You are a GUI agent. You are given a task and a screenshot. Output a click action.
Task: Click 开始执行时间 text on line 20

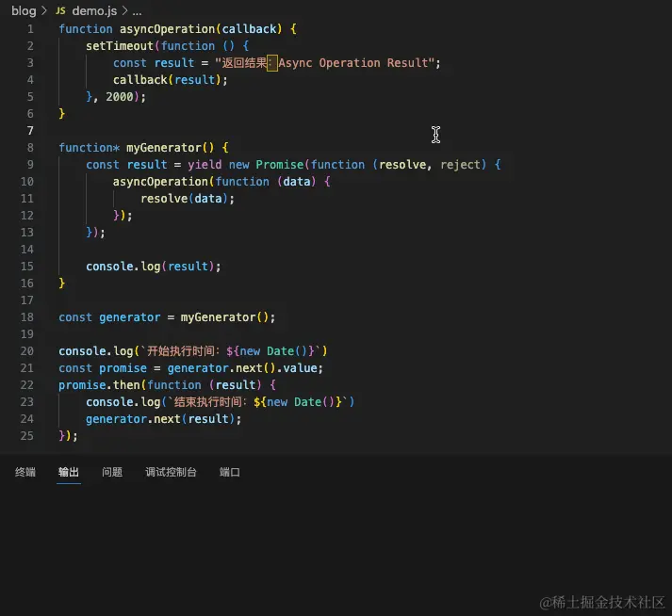180,351
